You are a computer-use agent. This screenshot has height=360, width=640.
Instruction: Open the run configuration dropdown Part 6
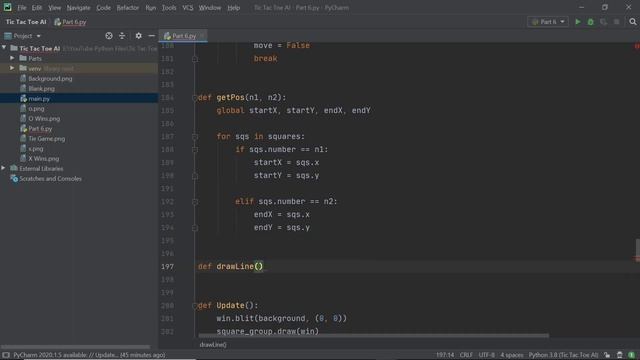(548, 22)
